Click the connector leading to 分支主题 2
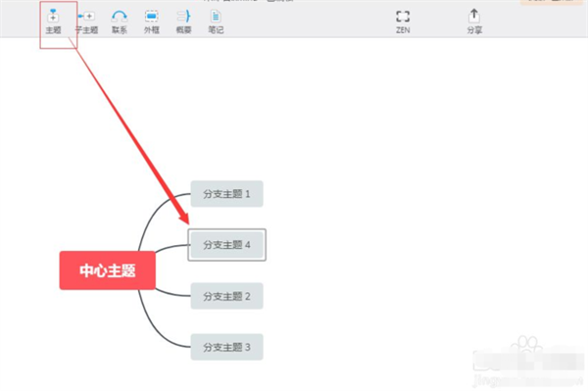The width and height of the screenshot is (588, 391). (x=172, y=294)
